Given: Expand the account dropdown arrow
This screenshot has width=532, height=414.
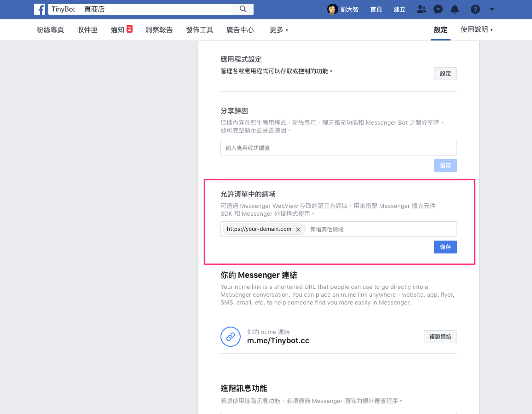Looking at the screenshot, I should point(492,9).
